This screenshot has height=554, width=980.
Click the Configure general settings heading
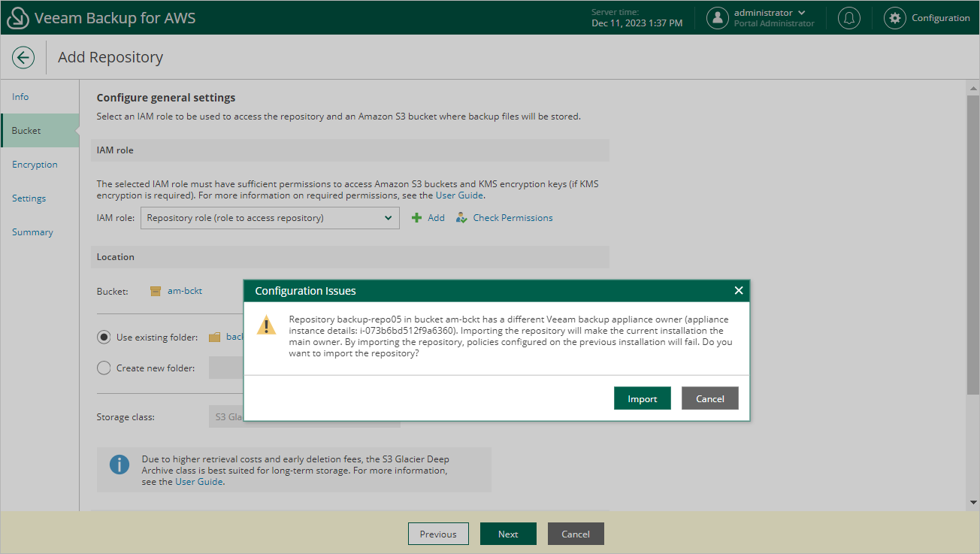pos(166,98)
